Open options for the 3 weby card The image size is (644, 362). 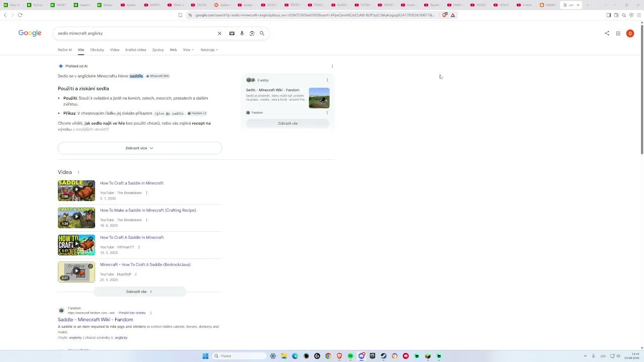point(327,80)
